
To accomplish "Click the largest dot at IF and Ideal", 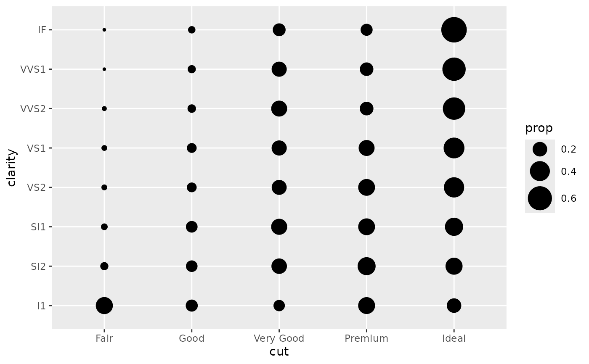I will coord(454,30).
